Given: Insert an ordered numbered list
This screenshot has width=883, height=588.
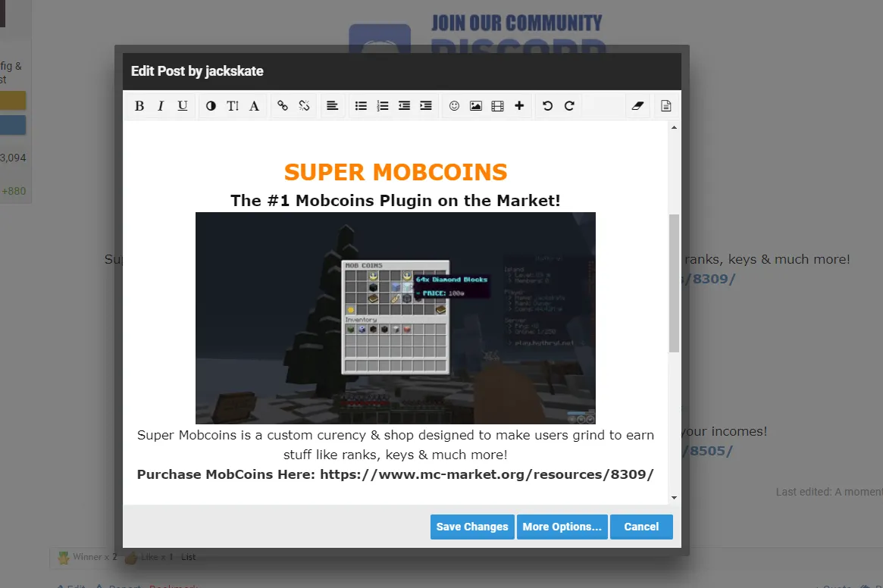Looking at the screenshot, I should pos(383,106).
